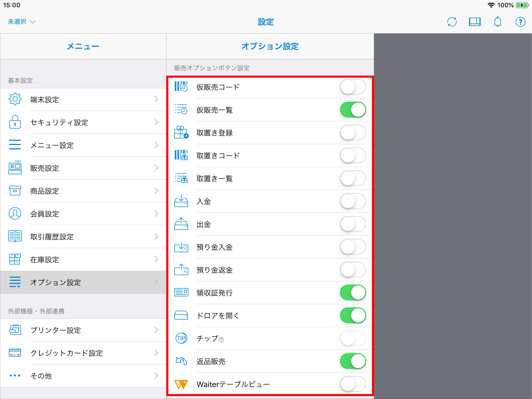Open the その他 settings row

41,376
